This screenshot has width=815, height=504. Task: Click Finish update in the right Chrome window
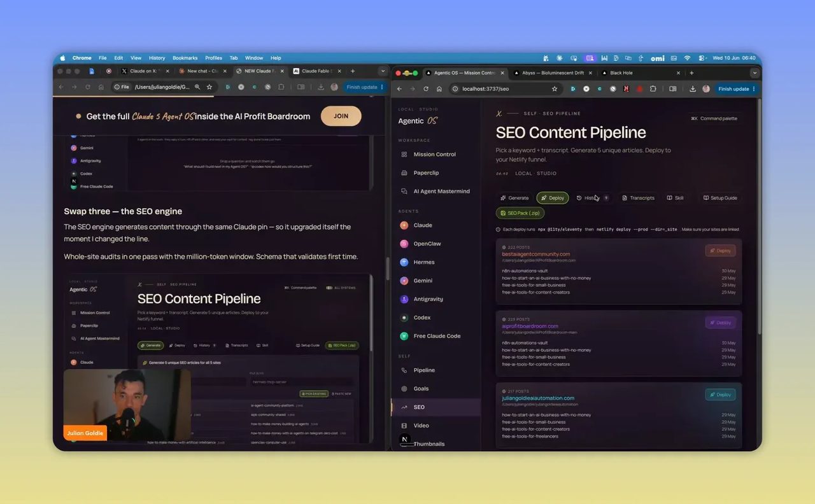tap(737, 89)
